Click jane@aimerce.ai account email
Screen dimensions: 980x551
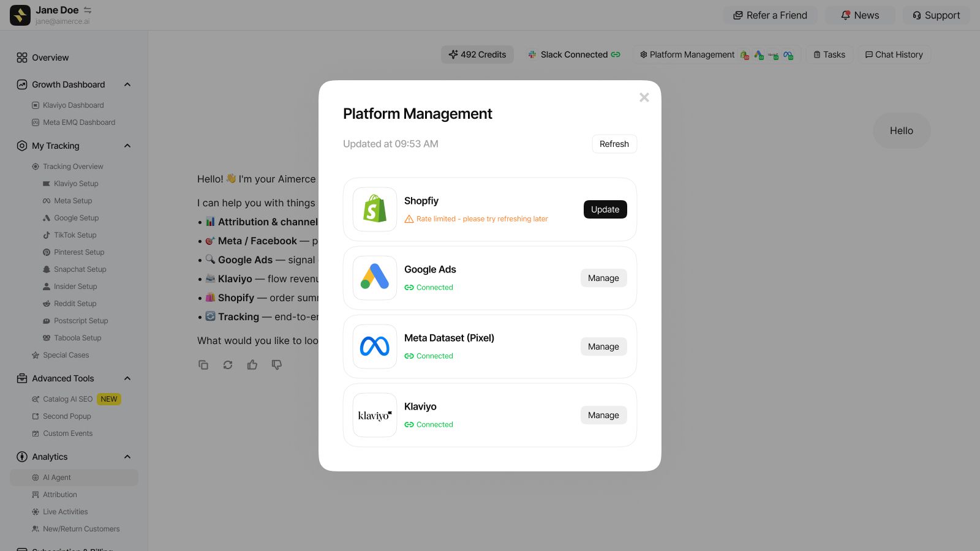pos(62,21)
